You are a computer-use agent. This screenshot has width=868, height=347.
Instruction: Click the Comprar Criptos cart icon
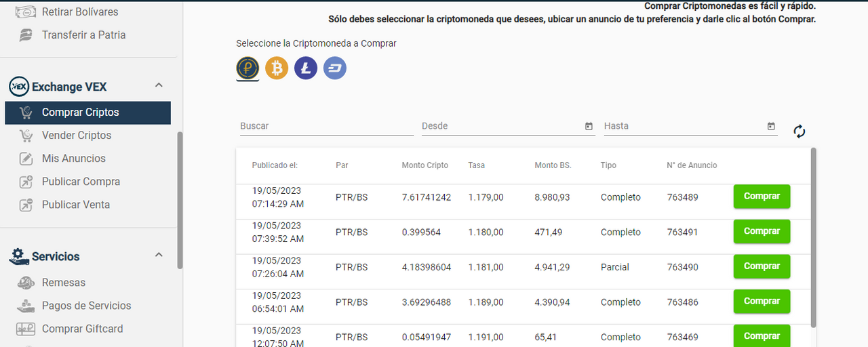pos(26,113)
